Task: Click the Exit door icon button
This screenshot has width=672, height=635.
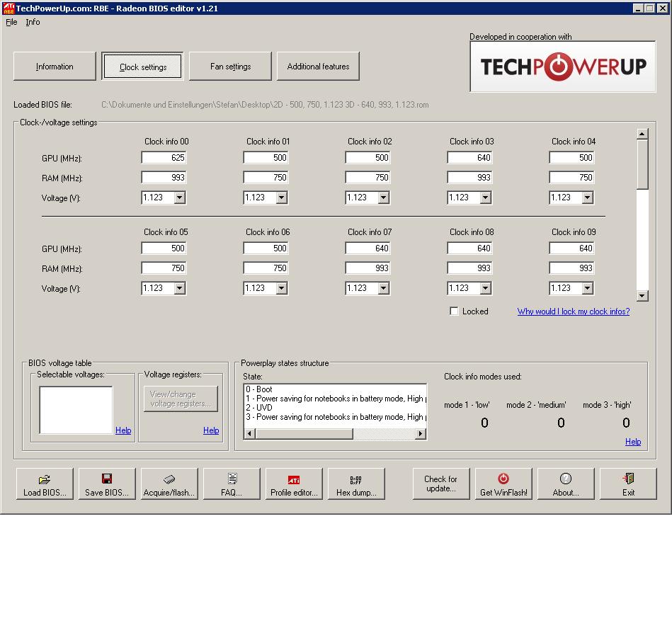Action: pos(628,484)
